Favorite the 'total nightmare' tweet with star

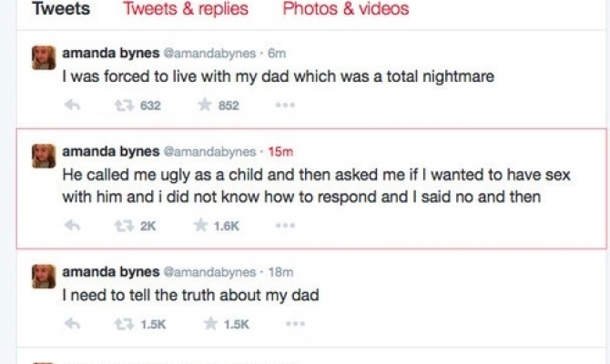pos(204,106)
